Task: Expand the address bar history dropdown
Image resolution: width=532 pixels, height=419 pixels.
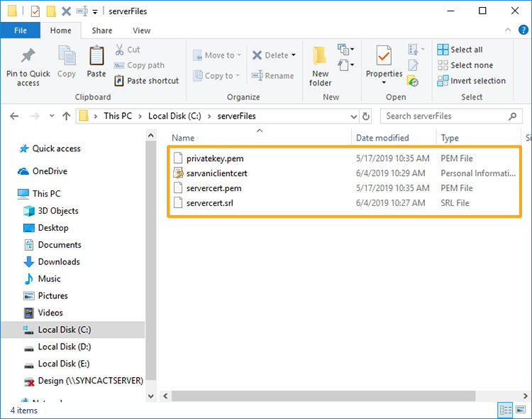Action: coord(354,116)
